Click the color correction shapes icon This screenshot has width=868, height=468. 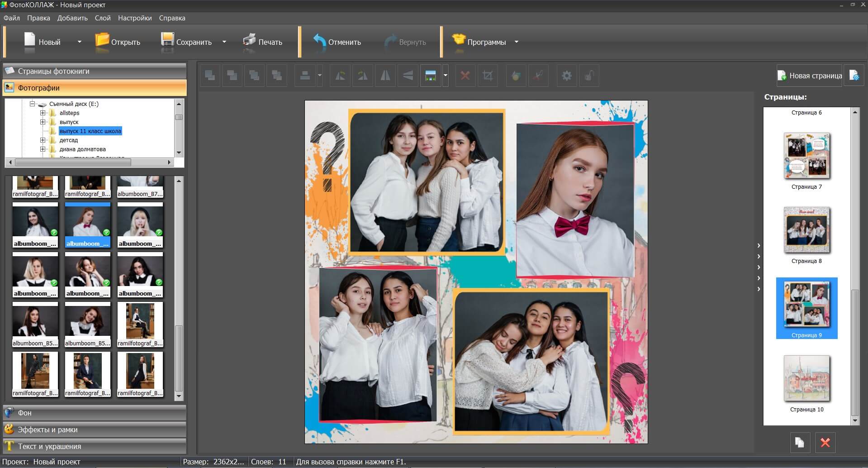click(516, 76)
